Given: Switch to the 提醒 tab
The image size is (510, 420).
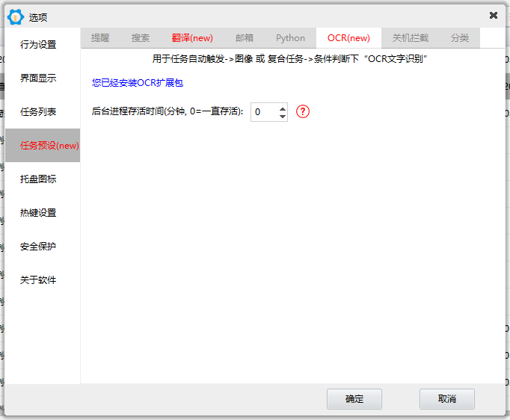Looking at the screenshot, I should click(x=100, y=38).
